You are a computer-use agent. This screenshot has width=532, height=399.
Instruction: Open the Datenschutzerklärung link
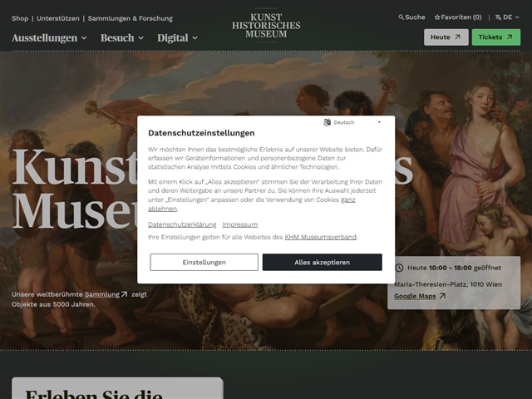[182, 224]
